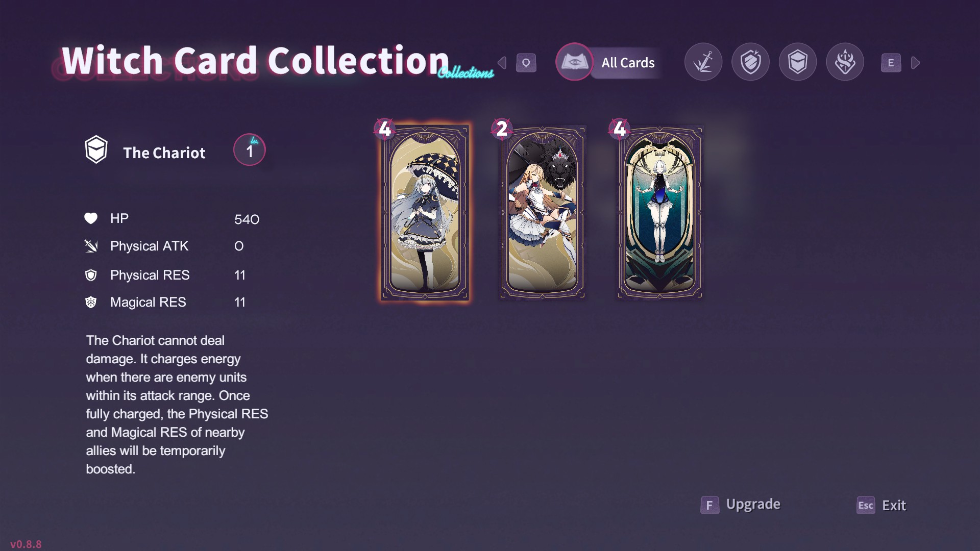Screen dimensions: 980x551
Task: Select the teal winged witch card
Action: coord(659,212)
